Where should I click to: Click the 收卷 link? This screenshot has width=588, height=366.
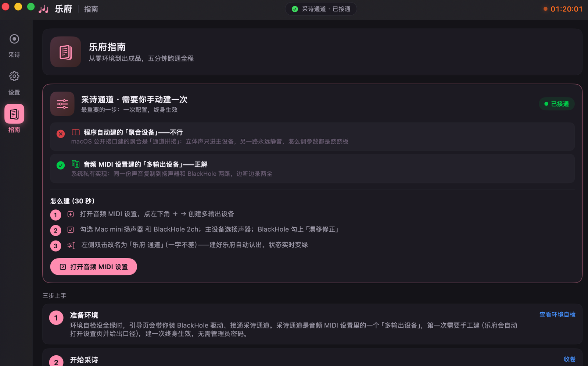[570, 359]
